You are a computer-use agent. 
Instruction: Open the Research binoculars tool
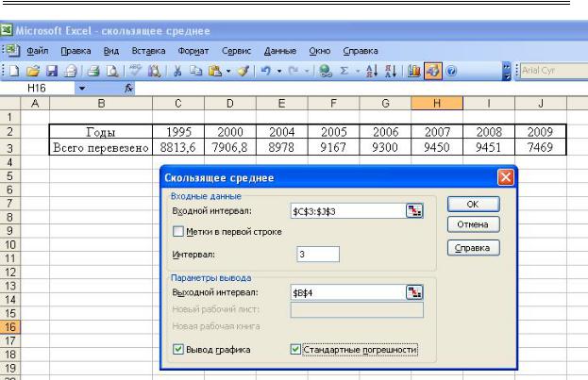coord(154,71)
